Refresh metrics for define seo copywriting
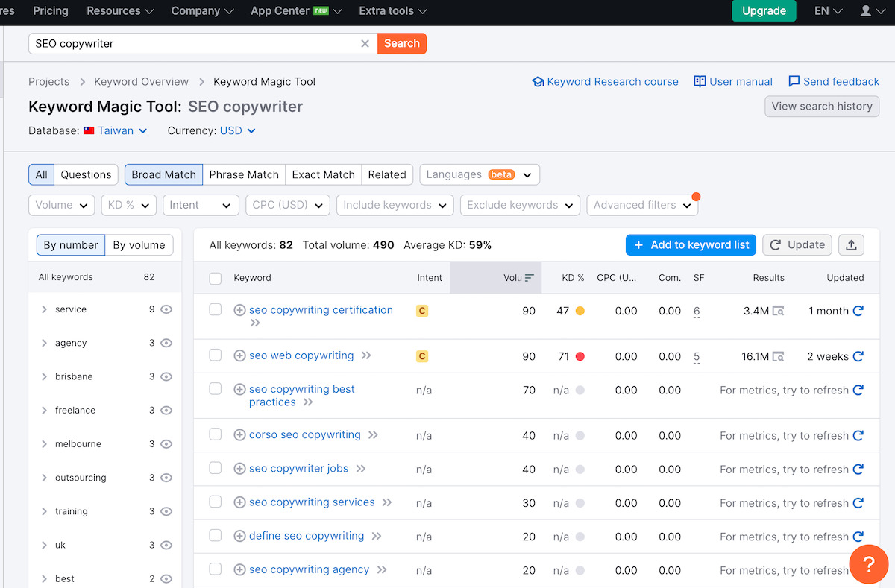 pyautogui.click(x=858, y=537)
